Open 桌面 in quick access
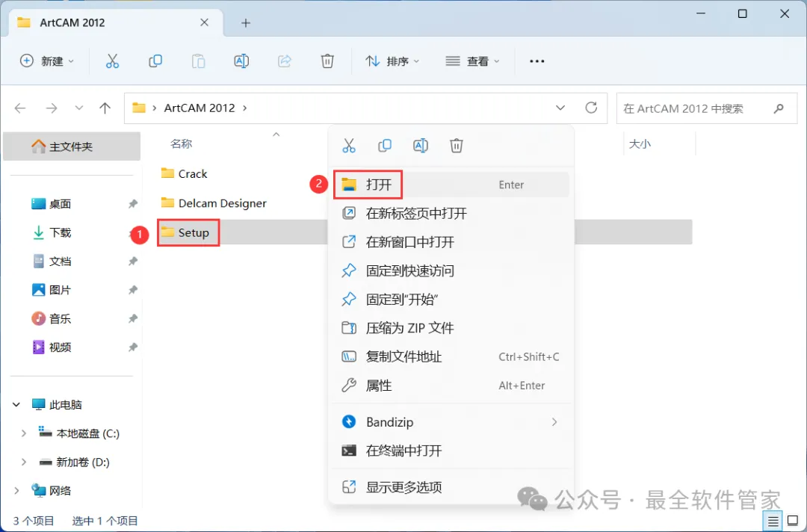807x532 pixels. (x=61, y=204)
